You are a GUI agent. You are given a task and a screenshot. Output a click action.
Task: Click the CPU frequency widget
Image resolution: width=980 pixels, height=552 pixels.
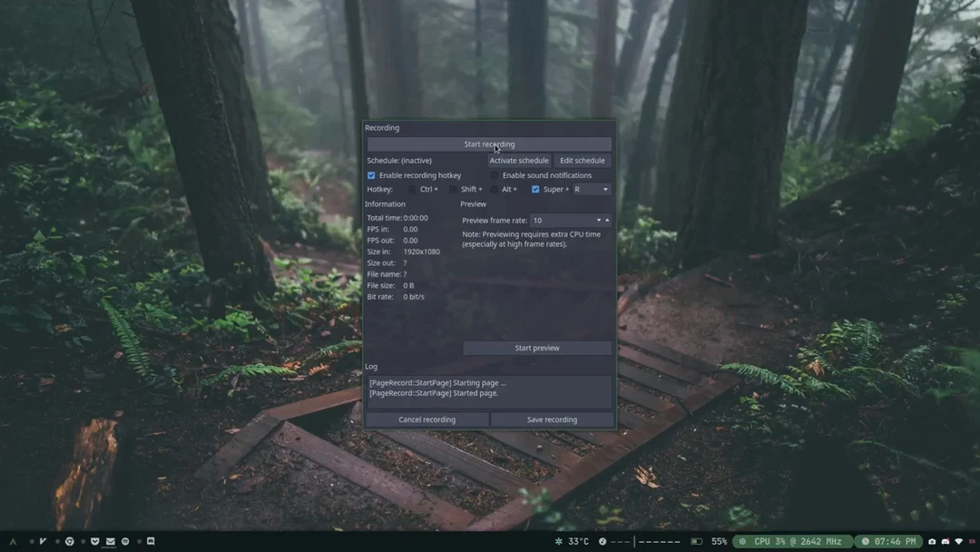(791, 541)
